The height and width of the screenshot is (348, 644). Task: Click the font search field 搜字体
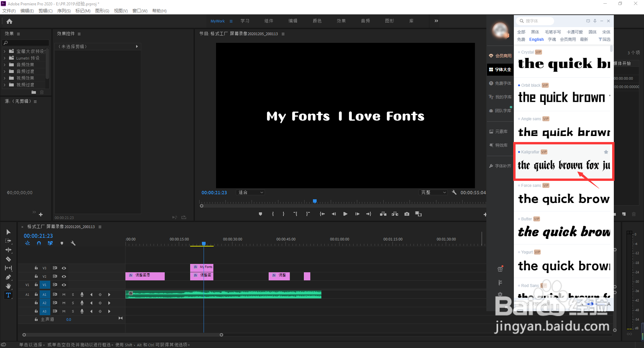tap(535, 21)
